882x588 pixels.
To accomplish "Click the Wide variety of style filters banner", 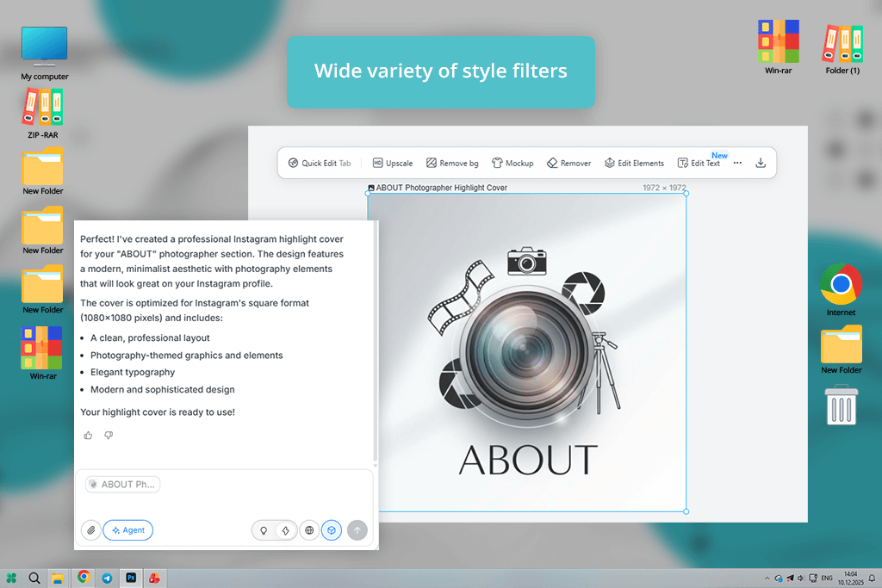I will point(441,72).
